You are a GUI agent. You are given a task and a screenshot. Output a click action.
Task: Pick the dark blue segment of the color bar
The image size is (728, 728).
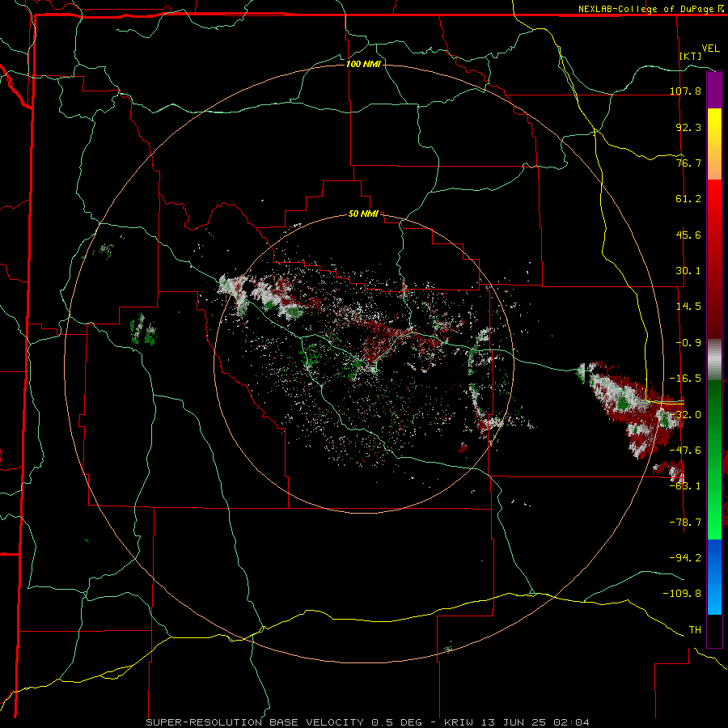tap(714, 557)
